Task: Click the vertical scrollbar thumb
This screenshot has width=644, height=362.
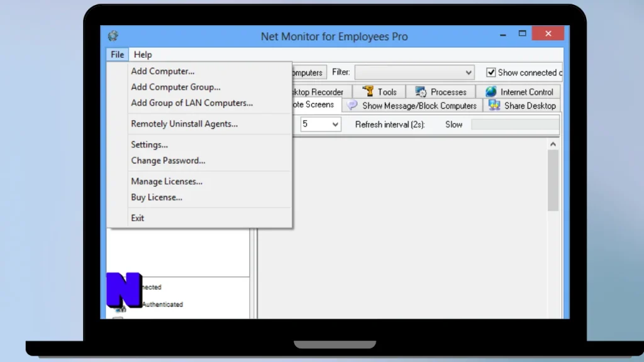Action: 553,180
